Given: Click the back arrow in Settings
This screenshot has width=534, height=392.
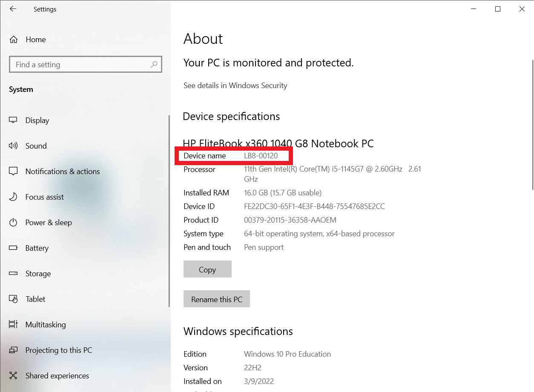Looking at the screenshot, I should click(13, 9).
